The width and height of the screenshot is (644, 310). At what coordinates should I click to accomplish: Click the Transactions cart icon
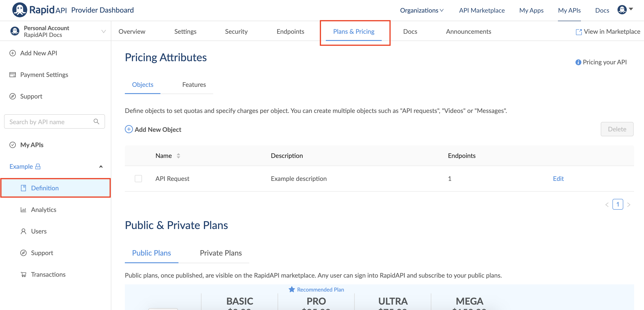[x=23, y=274]
